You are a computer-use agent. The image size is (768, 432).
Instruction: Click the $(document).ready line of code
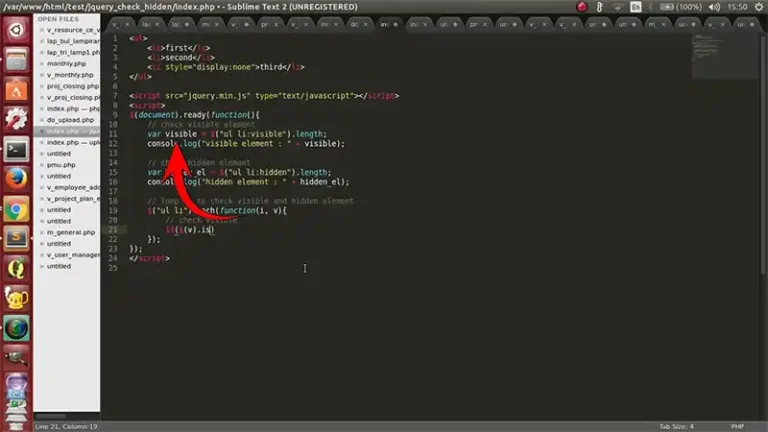pos(194,115)
